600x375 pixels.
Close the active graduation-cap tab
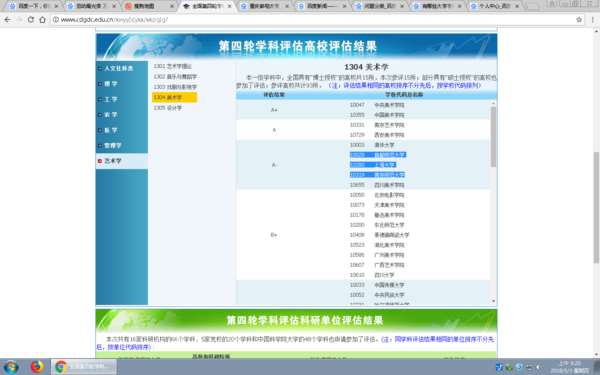[230, 6]
